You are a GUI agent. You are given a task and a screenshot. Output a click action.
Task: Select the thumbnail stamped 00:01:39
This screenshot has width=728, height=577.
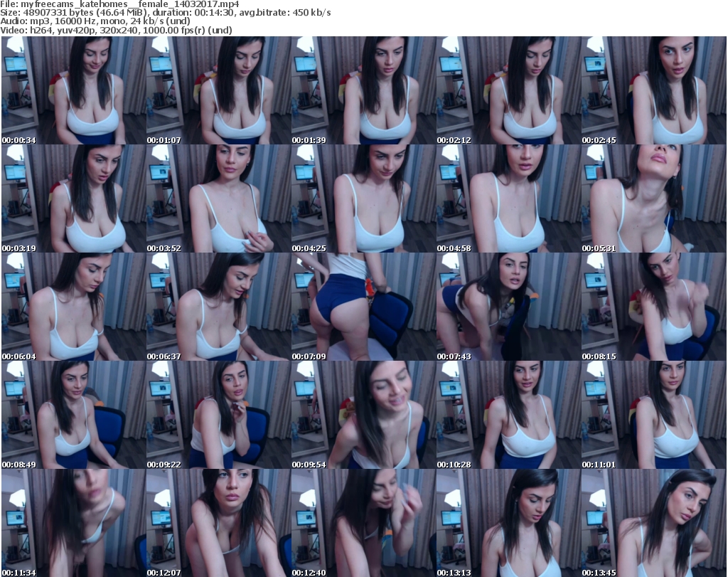[363, 90]
